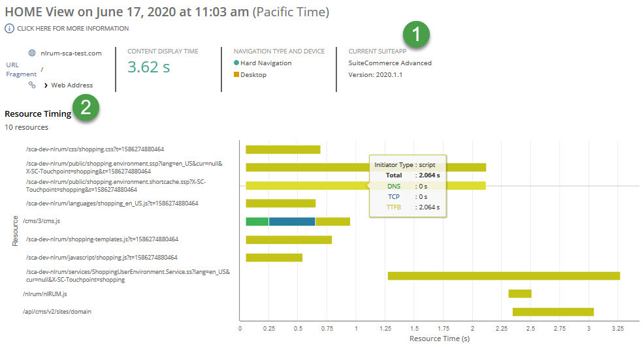The image size is (644, 347).
Task: Click the shopping.environment.ssp resource label
Action: tap(124, 168)
